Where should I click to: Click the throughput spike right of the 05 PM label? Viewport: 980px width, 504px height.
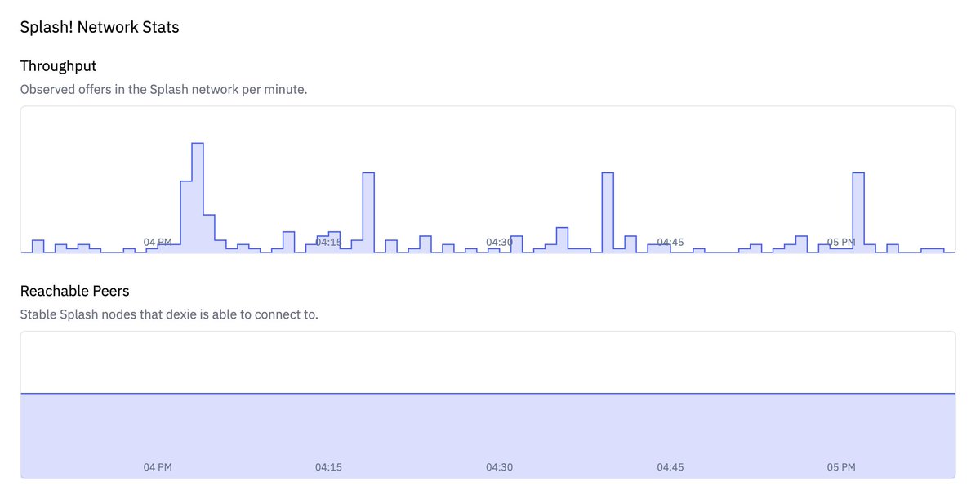858,212
